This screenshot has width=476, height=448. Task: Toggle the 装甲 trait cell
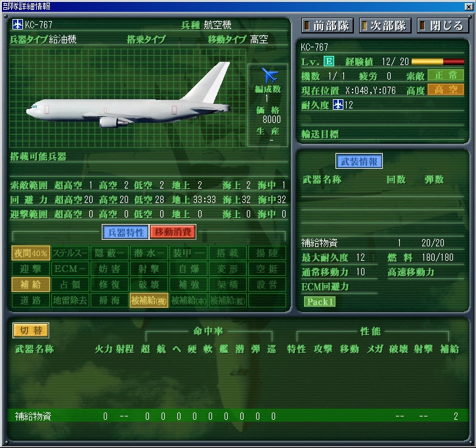(188, 253)
